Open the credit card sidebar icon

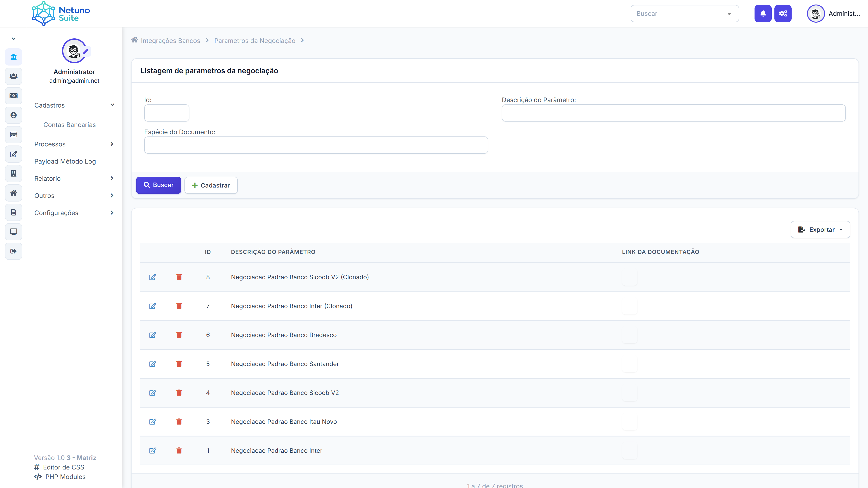point(14,135)
